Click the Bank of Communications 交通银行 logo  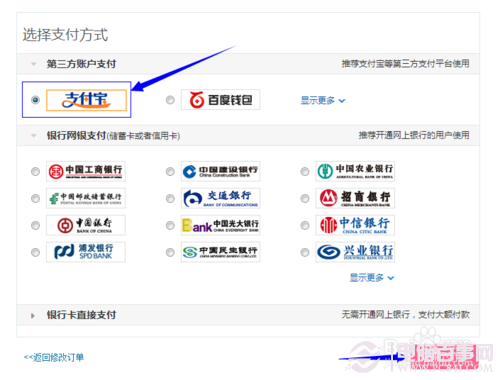tap(220, 198)
